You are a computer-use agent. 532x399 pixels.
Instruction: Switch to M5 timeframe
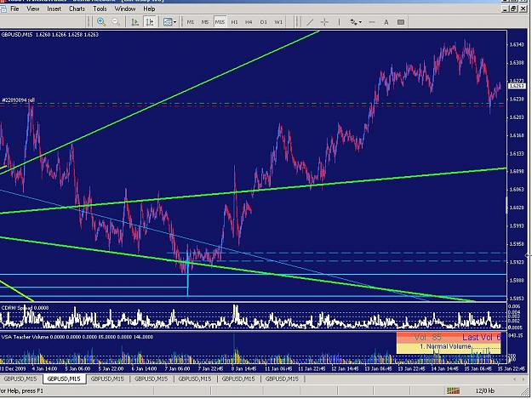coord(205,22)
